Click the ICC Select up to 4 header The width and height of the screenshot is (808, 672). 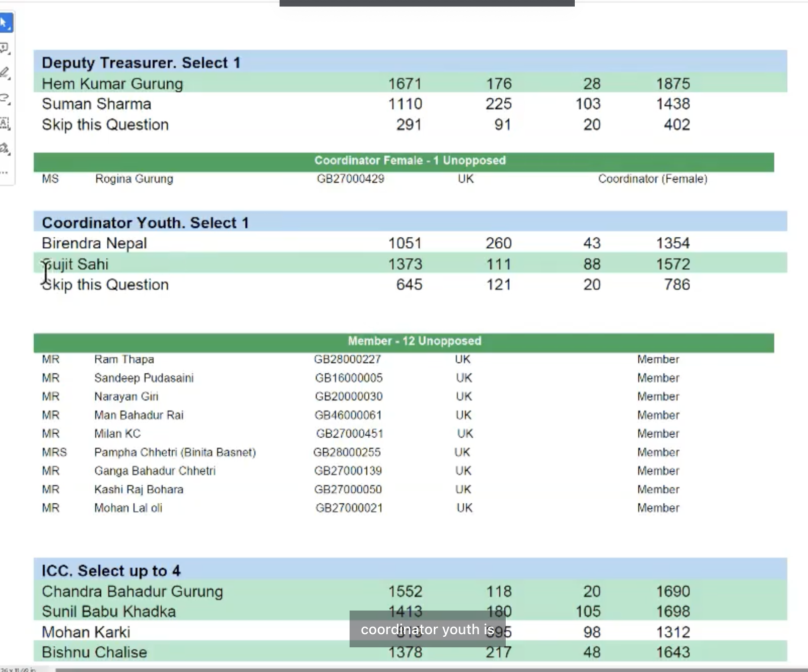pyautogui.click(x=111, y=570)
